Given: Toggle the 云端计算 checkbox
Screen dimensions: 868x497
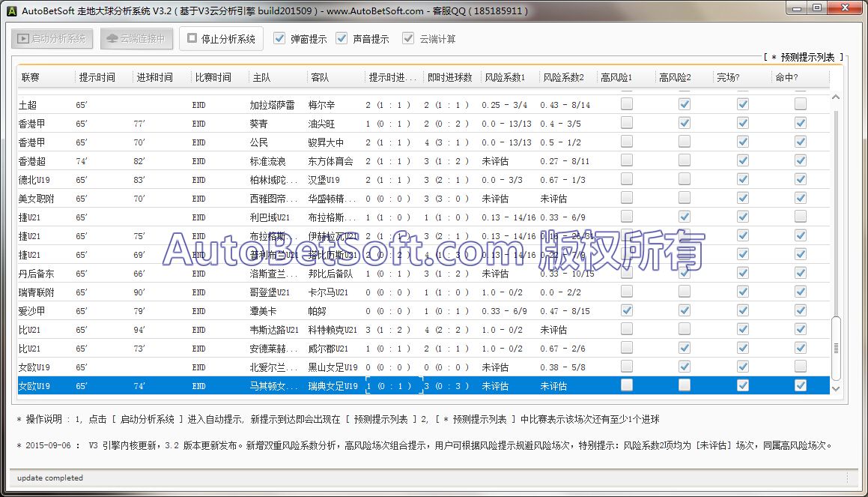Looking at the screenshot, I should coord(408,38).
